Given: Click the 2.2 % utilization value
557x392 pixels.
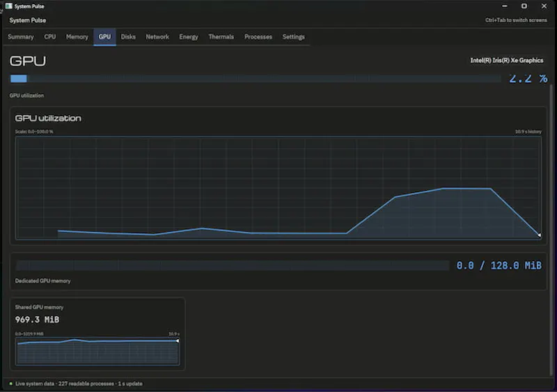Looking at the screenshot, I should 528,78.
